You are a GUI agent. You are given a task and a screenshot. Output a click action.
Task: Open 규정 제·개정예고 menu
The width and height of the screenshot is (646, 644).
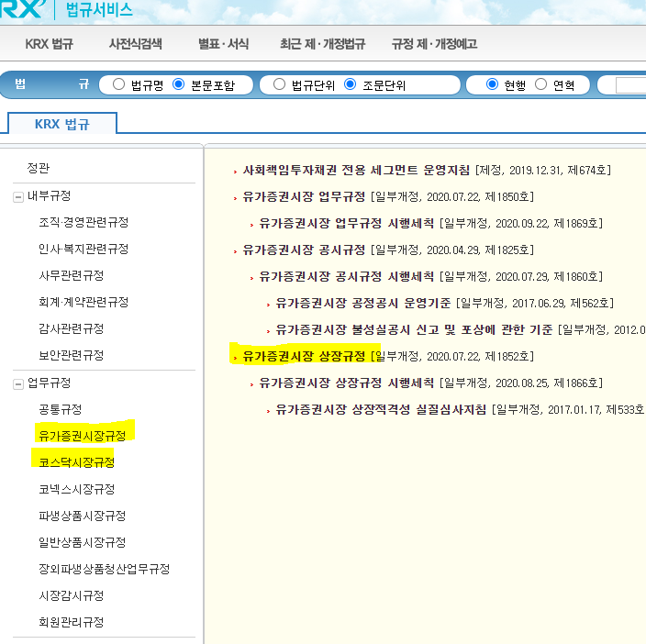pyautogui.click(x=434, y=44)
